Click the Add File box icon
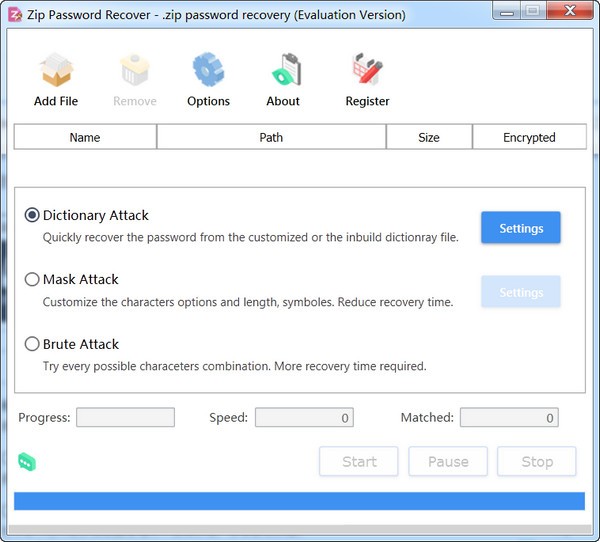 pos(55,72)
